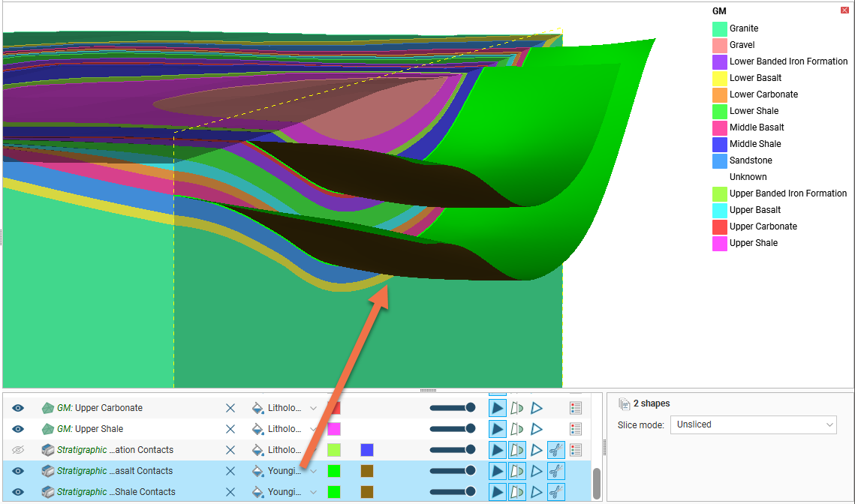The height and width of the screenshot is (504, 855).
Task: Click brown color swatch on ...asalt Contacts row
Action: coord(367,471)
